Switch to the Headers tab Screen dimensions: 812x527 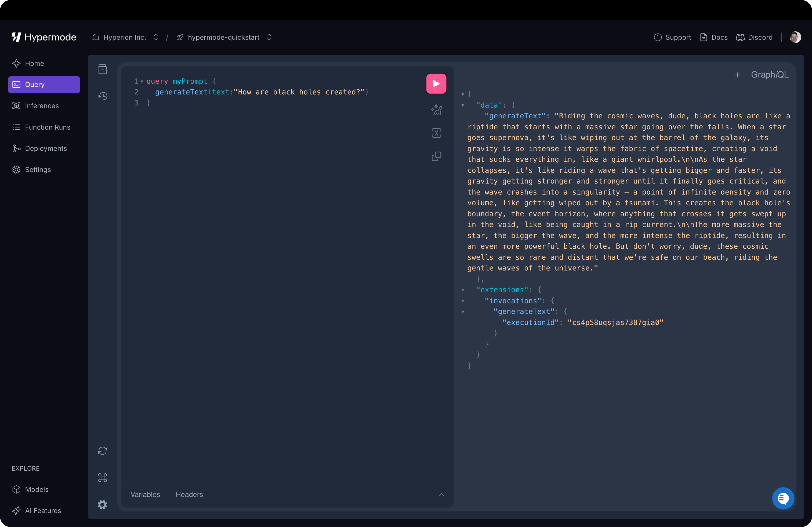click(189, 495)
